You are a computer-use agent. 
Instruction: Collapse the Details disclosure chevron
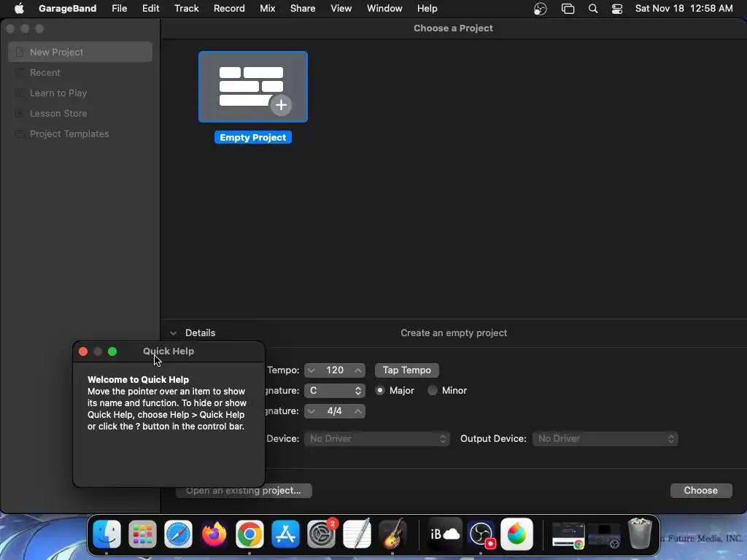[174, 333]
